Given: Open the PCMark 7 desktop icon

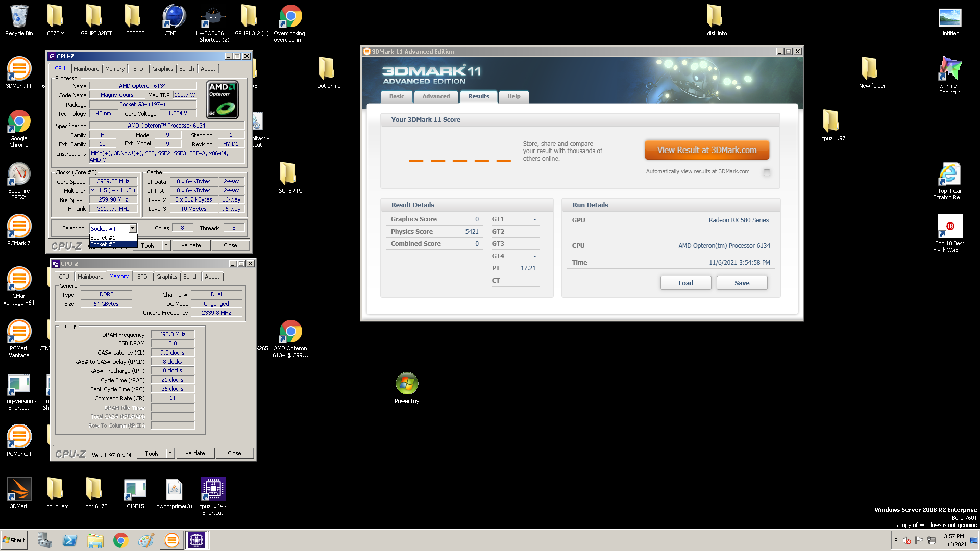Looking at the screenshot, I should point(19,231).
